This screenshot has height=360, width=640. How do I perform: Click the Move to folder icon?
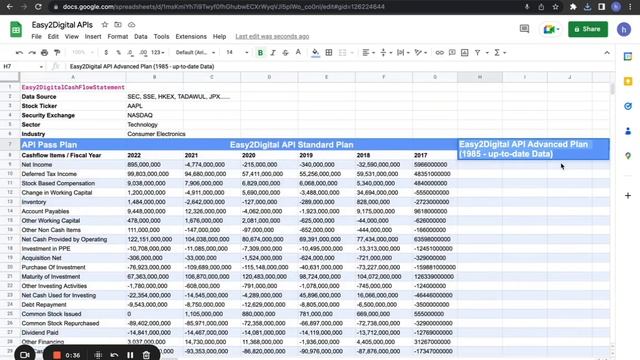[x=118, y=25]
